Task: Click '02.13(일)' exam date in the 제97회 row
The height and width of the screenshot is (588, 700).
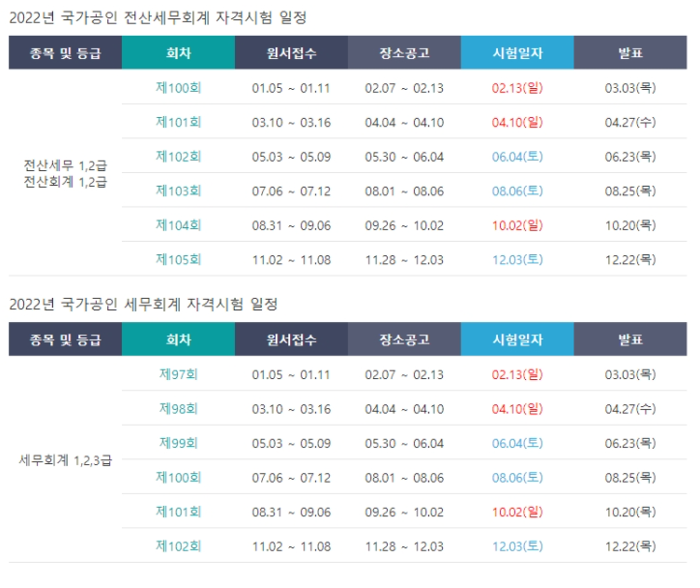Action: (x=517, y=374)
